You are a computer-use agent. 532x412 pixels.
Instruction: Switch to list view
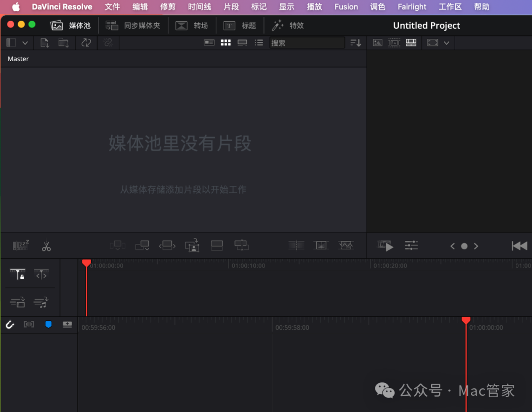(x=259, y=43)
